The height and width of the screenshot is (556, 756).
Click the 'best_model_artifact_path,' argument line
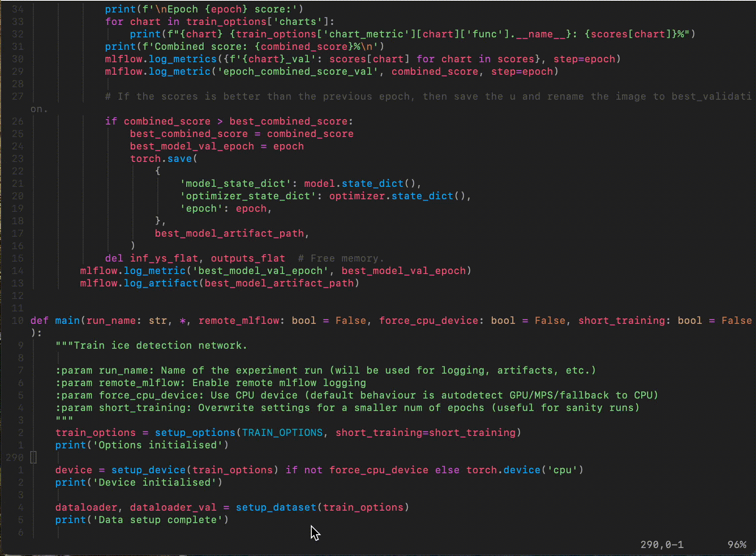click(232, 234)
